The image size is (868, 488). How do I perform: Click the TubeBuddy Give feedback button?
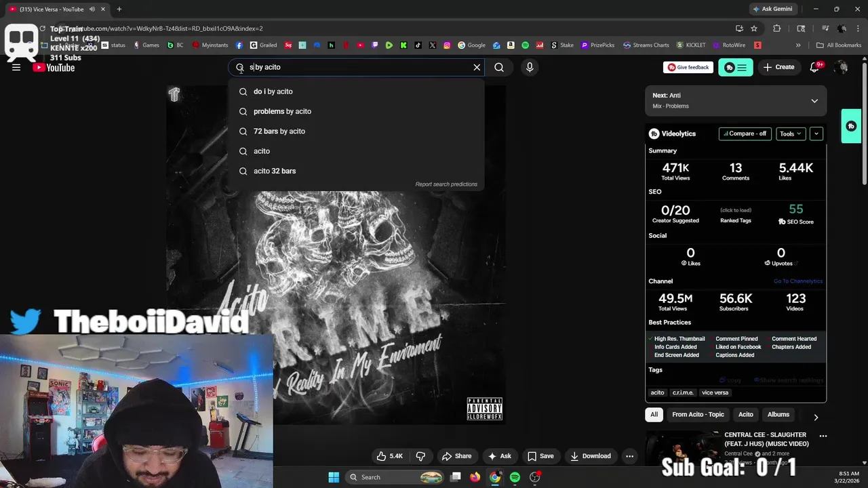pos(688,67)
